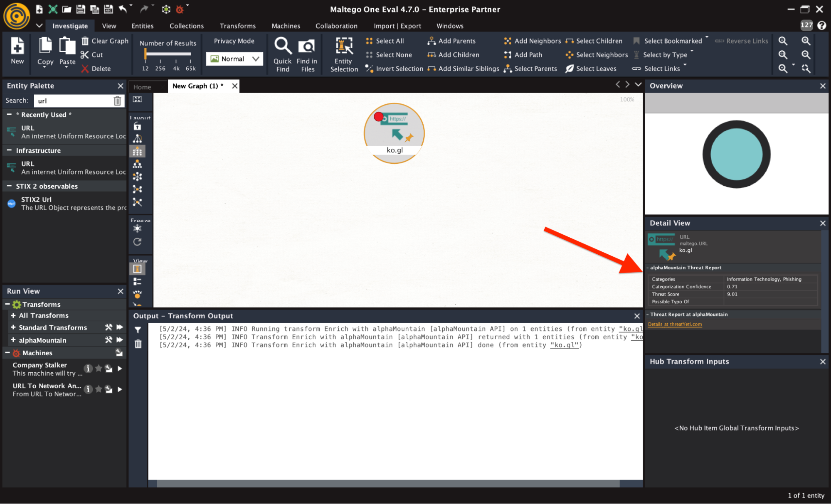This screenshot has height=504, width=831.
Task: Run all alphaMountain transforms double-arrow icon
Action: click(120, 340)
